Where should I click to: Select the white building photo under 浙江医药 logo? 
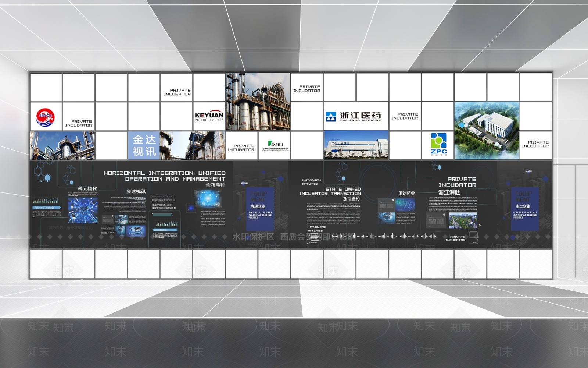pos(356,145)
